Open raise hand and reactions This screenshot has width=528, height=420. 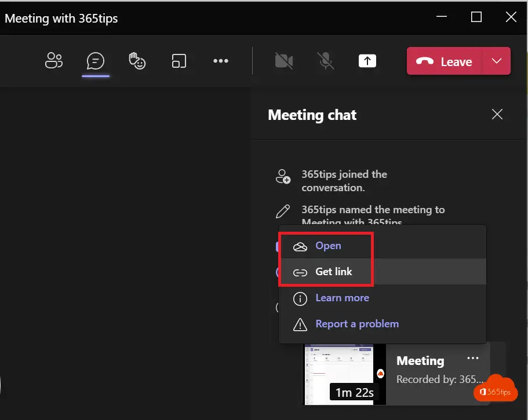click(x=137, y=61)
